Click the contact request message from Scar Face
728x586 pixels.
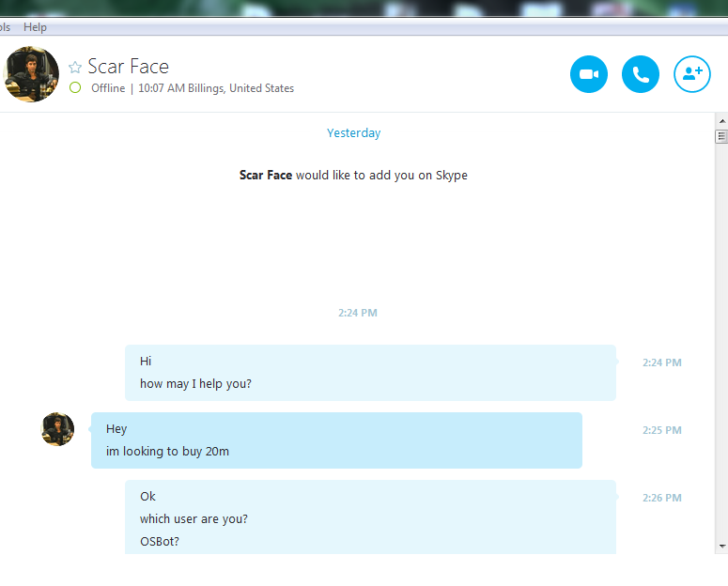[353, 175]
